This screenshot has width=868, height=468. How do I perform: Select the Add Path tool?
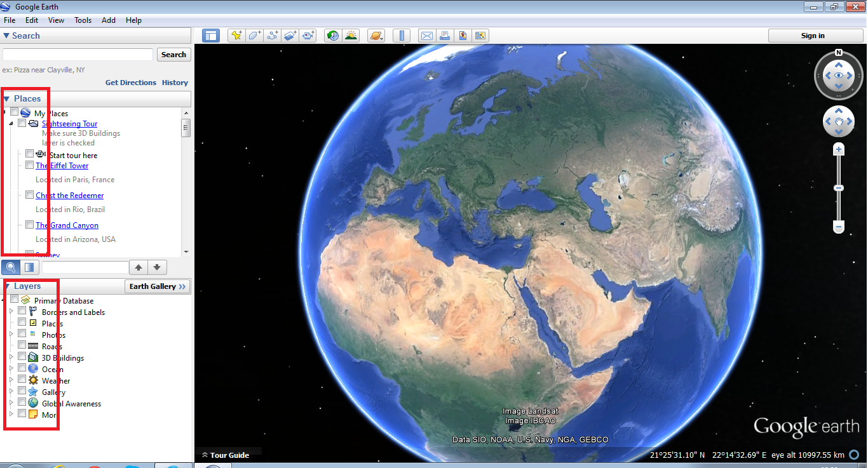pyautogui.click(x=273, y=36)
